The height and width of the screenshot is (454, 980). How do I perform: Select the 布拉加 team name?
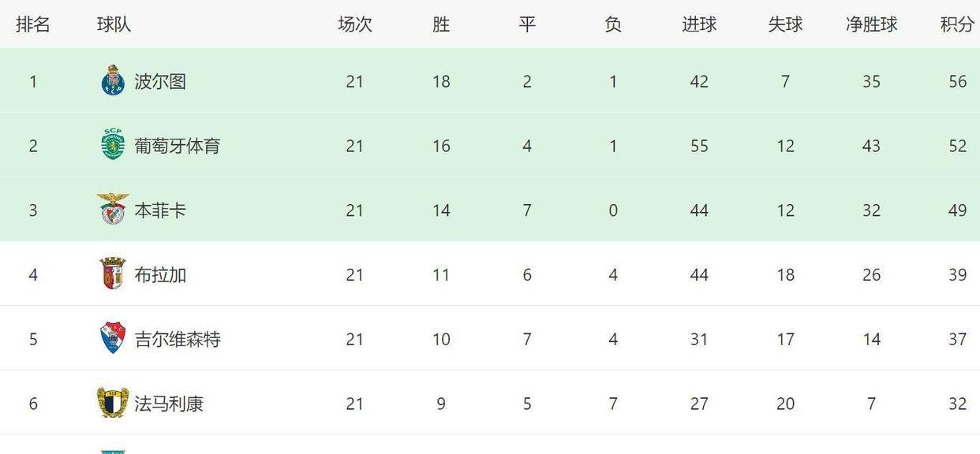click(160, 275)
